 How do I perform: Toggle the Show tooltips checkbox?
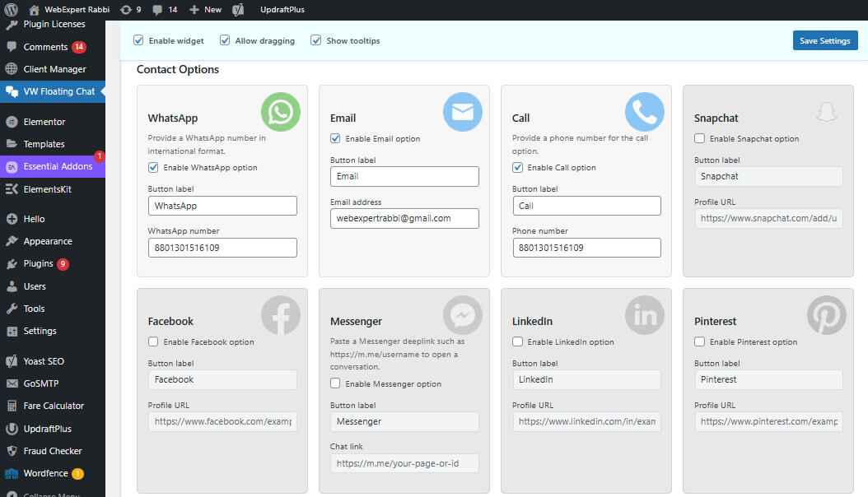pyautogui.click(x=315, y=39)
